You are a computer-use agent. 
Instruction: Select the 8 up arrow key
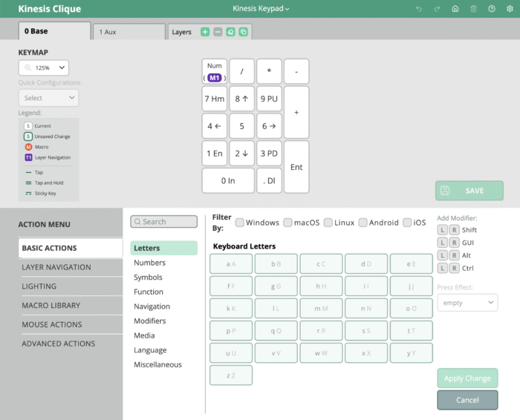point(241,99)
